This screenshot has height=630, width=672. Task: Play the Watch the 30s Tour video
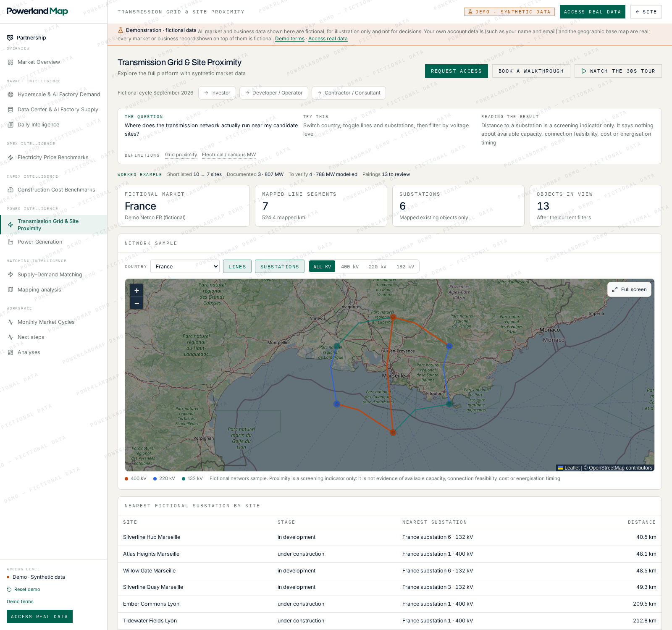click(x=618, y=71)
